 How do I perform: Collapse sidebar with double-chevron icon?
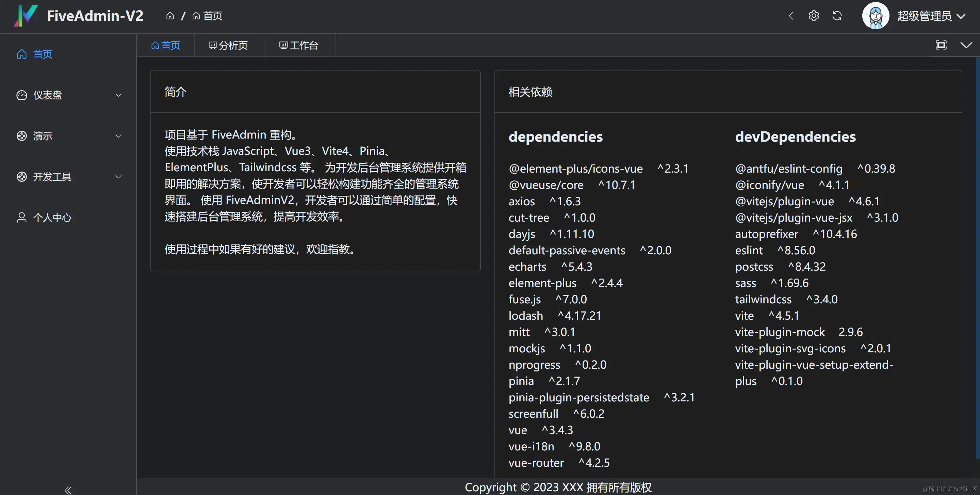68,490
